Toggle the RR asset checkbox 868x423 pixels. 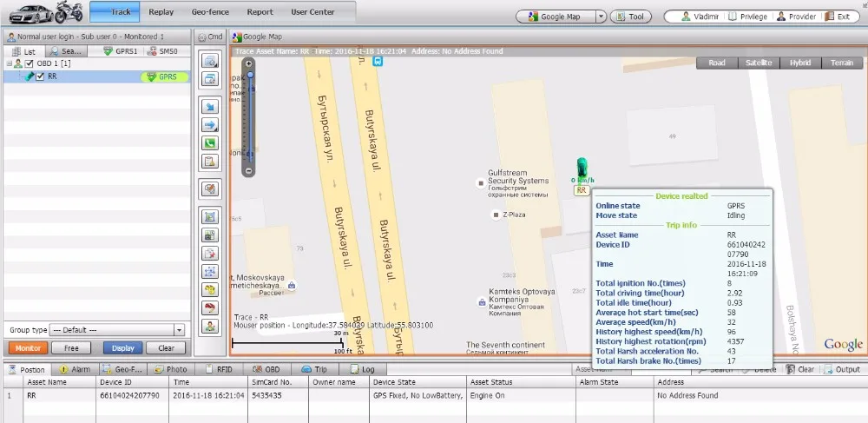coord(40,76)
